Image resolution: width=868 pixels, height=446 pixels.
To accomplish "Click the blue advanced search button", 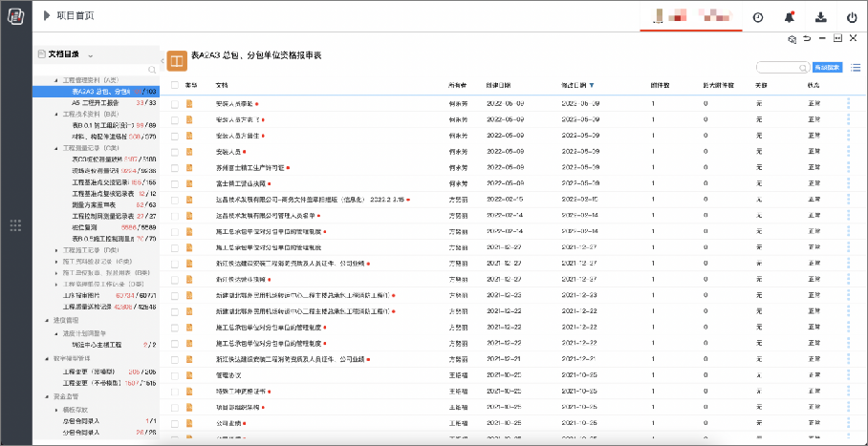I will tap(827, 68).
